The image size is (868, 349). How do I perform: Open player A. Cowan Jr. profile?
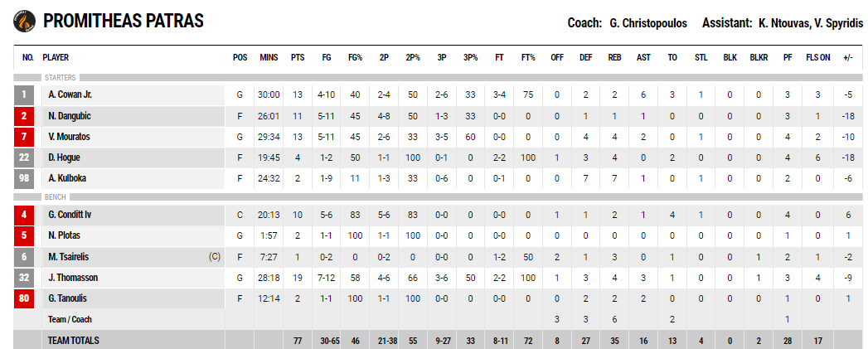pyautogui.click(x=70, y=95)
